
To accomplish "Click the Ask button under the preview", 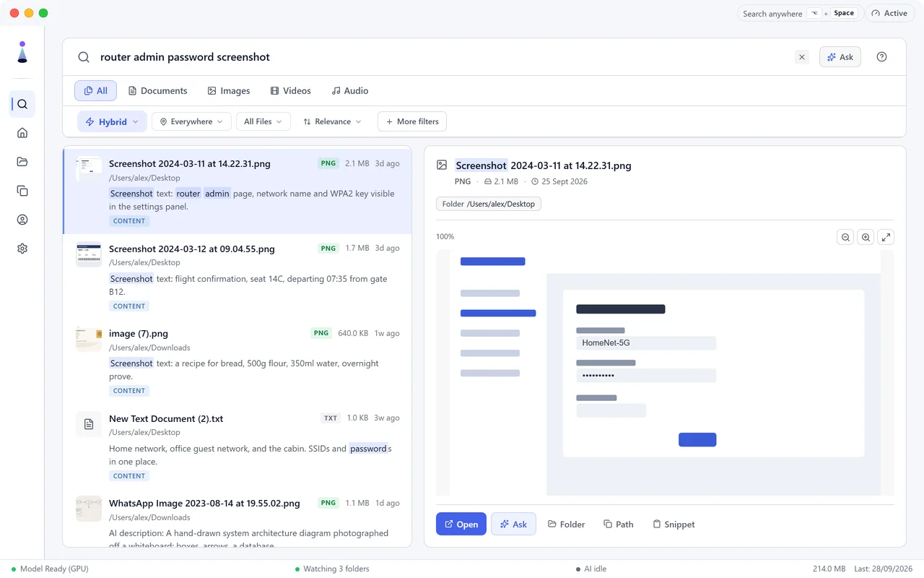I will point(513,525).
